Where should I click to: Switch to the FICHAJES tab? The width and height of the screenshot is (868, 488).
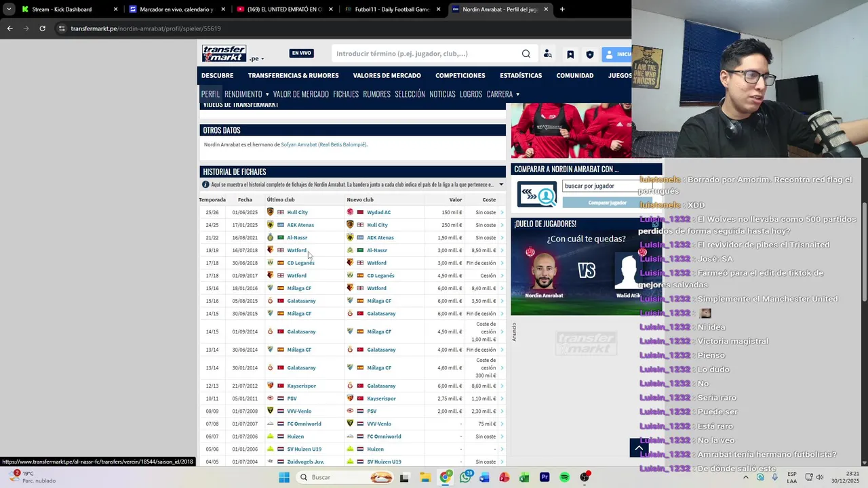(346, 94)
